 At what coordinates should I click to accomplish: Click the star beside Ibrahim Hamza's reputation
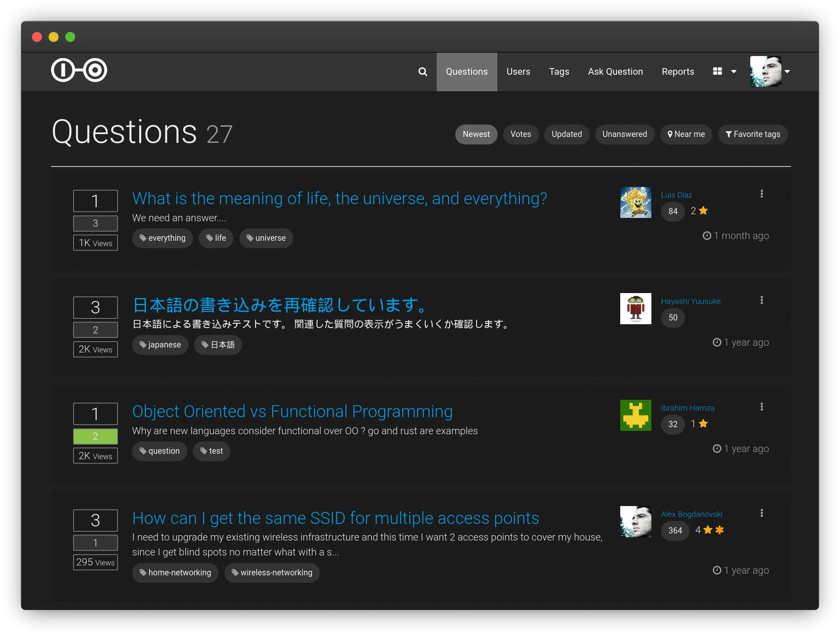click(x=703, y=424)
